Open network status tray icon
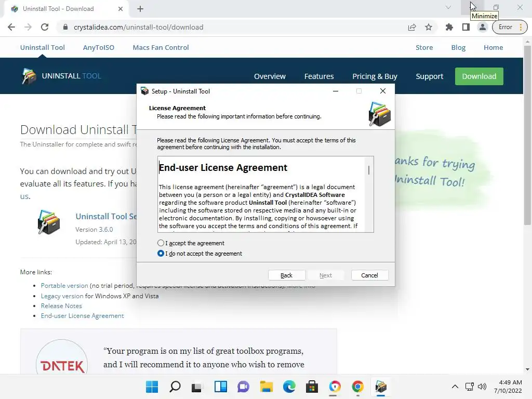The width and height of the screenshot is (532, 399). pyautogui.click(x=470, y=387)
